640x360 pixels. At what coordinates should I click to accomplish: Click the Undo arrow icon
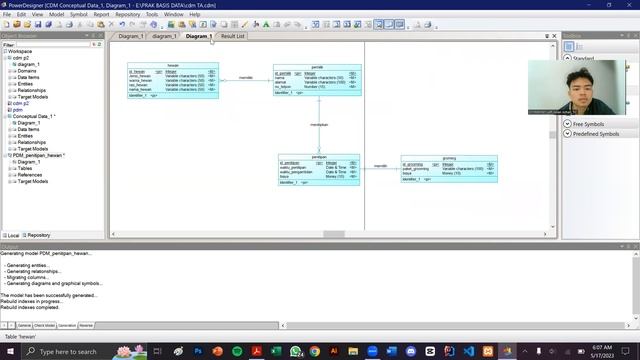[x=122, y=24]
